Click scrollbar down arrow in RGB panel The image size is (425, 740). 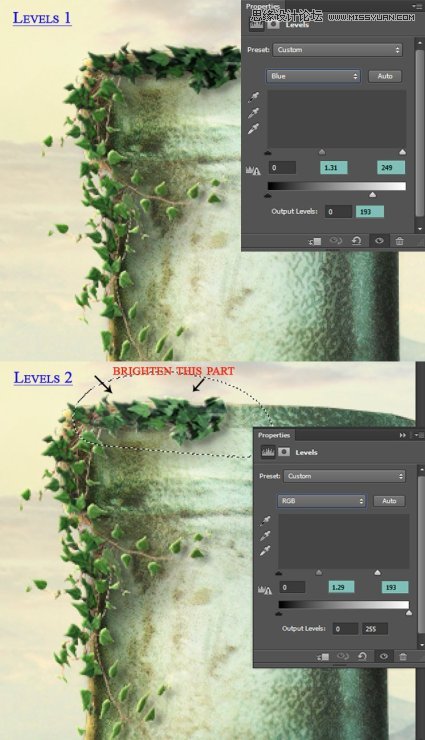pyautogui.click(x=421, y=643)
